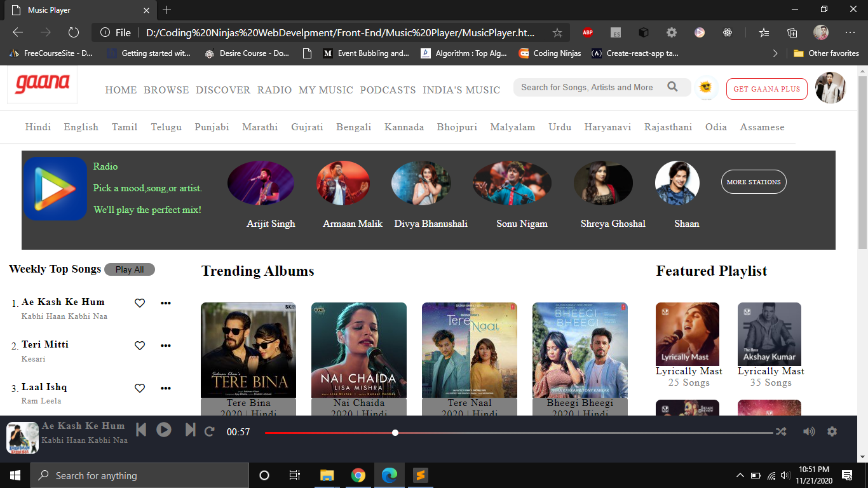Open the Windows Start menu
Viewport: 868px width, 488px height.
click(15, 475)
